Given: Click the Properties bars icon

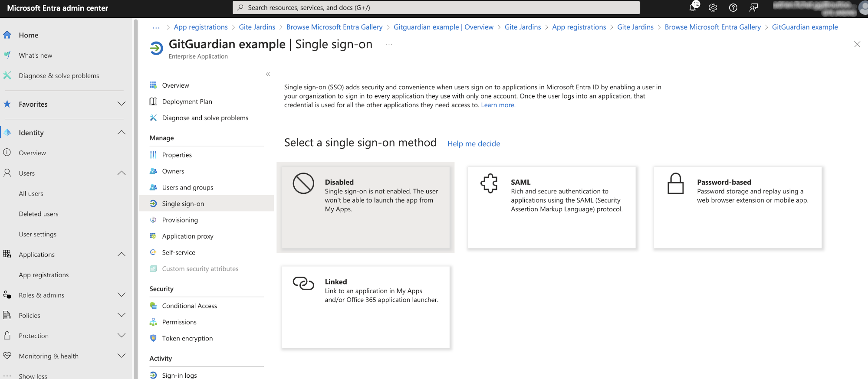Looking at the screenshot, I should tap(153, 155).
